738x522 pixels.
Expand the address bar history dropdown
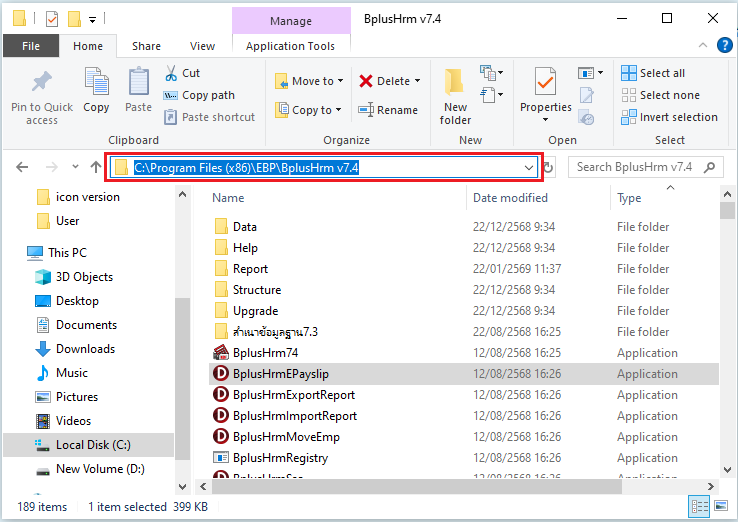529,167
